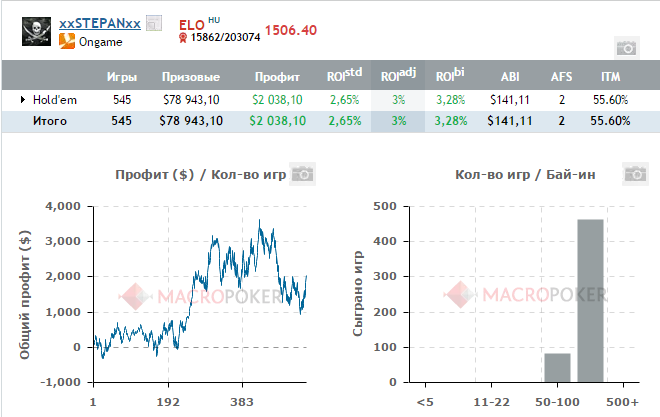The height and width of the screenshot is (417, 660).
Task: Click the ROI std column header
Action: [344, 76]
